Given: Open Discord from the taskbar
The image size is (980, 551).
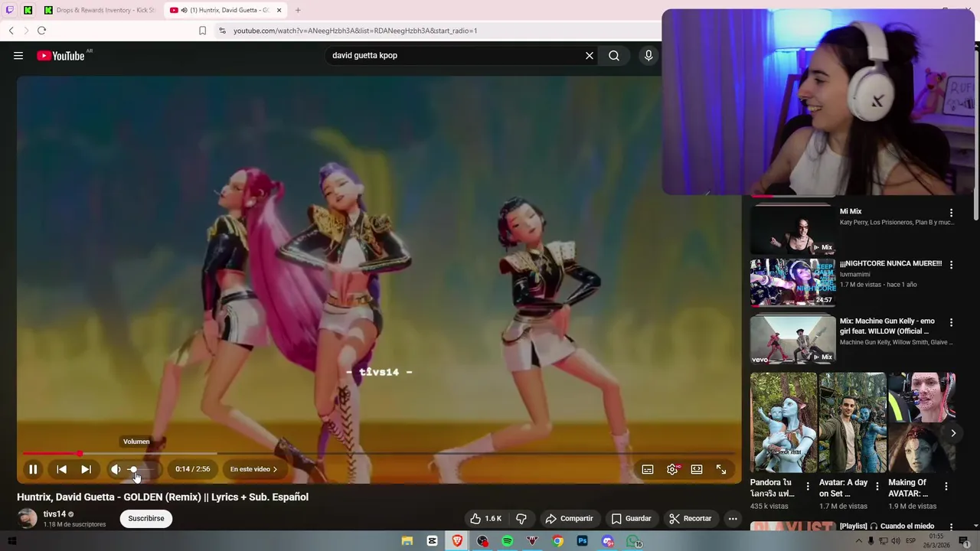Looking at the screenshot, I should point(608,541).
